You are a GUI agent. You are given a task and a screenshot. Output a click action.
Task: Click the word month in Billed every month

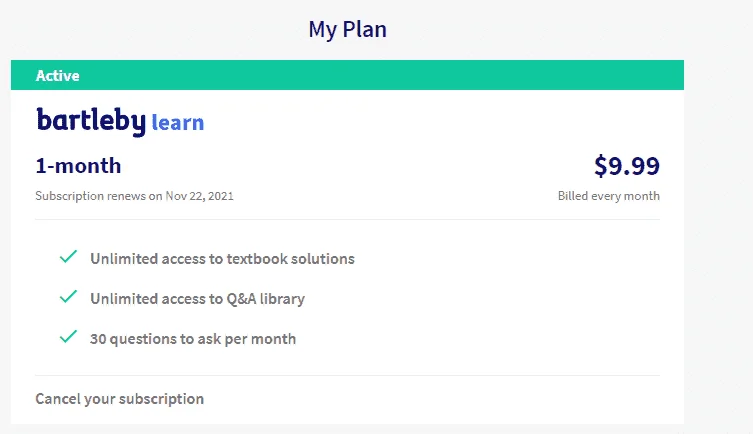tap(642, 196)
